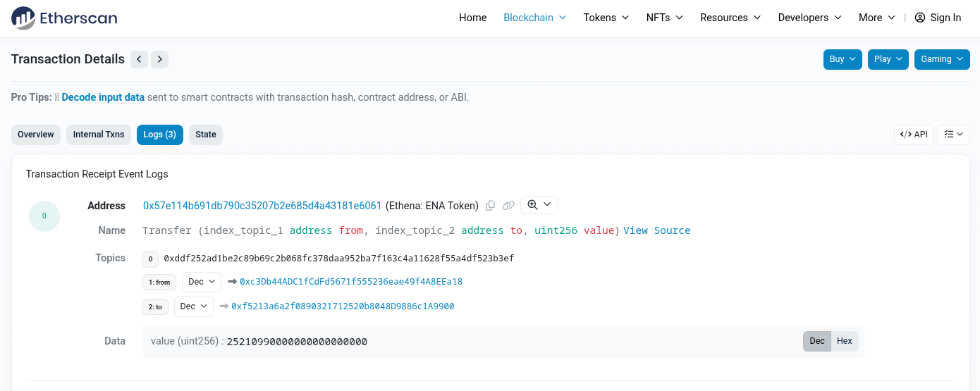Open the Decode input data link
980x391 pixels.
pyautogui.click(x=103, y=97)
